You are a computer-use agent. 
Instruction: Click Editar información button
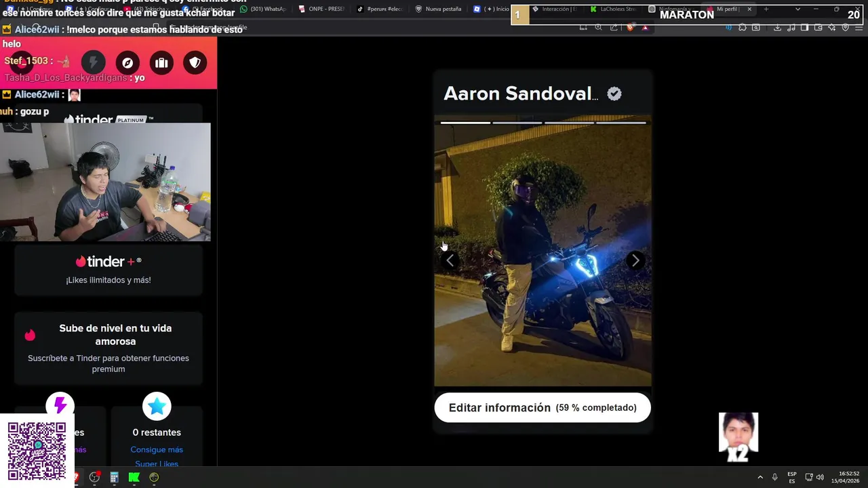pyautogui.click(x=542, y=408)
